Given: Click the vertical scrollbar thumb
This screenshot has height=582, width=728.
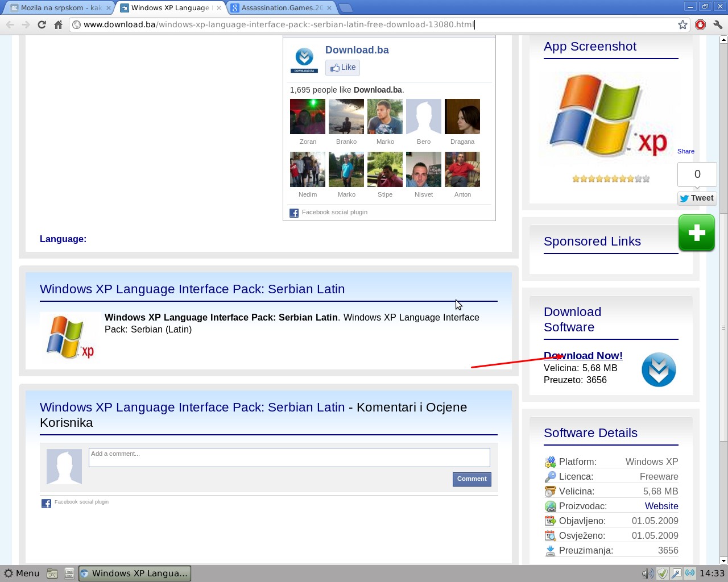Looking at the screenshot, I should [723, 327].
